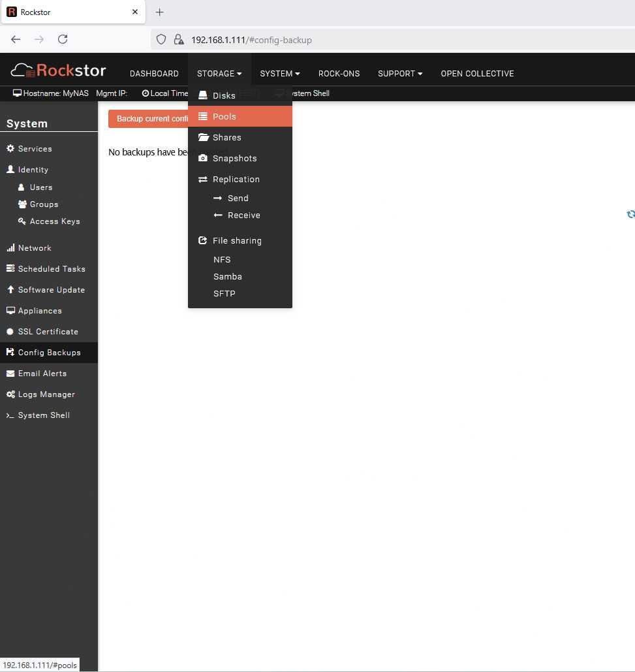The width and height of the screenshot is (635, 672).
Task: Click the Backup current config button
Action: 148,119
